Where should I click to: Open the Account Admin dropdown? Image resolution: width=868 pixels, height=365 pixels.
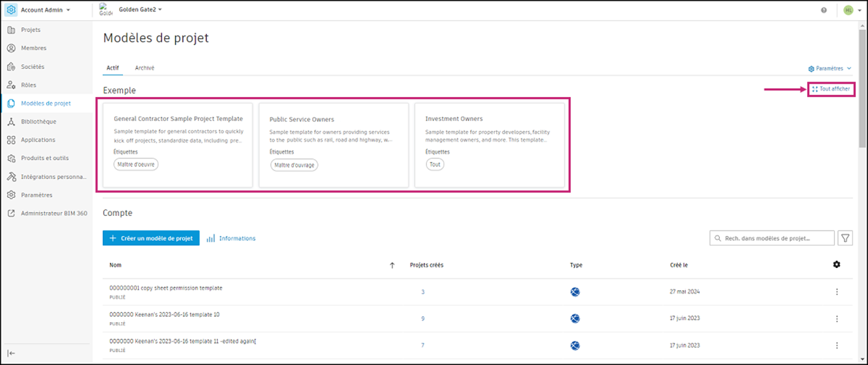pos(44,10)
